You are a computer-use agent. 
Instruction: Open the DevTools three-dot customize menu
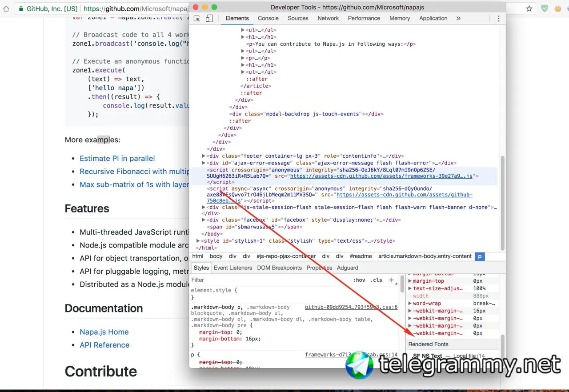point(498,18)
